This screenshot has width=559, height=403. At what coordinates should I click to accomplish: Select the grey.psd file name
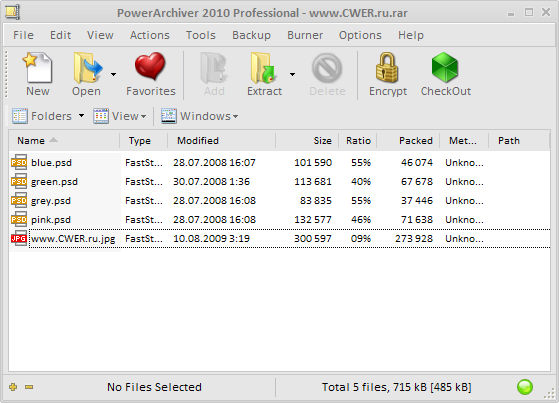point(51,200)
